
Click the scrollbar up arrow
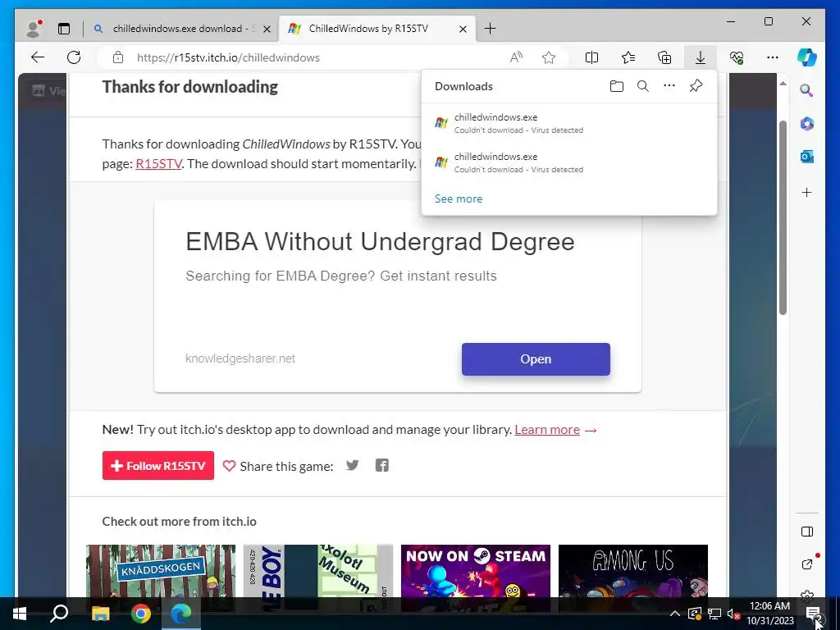(x=783, y=84)
